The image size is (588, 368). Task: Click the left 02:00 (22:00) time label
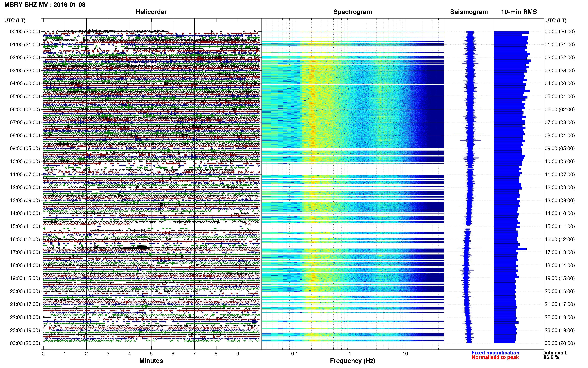click(x=25, y=57)
